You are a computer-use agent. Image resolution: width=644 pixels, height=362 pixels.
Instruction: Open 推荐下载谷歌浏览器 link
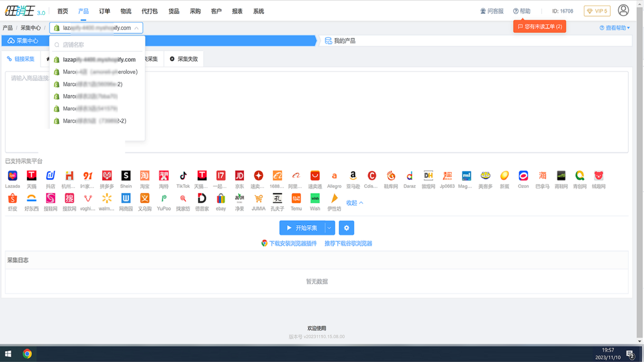point(348,243)
